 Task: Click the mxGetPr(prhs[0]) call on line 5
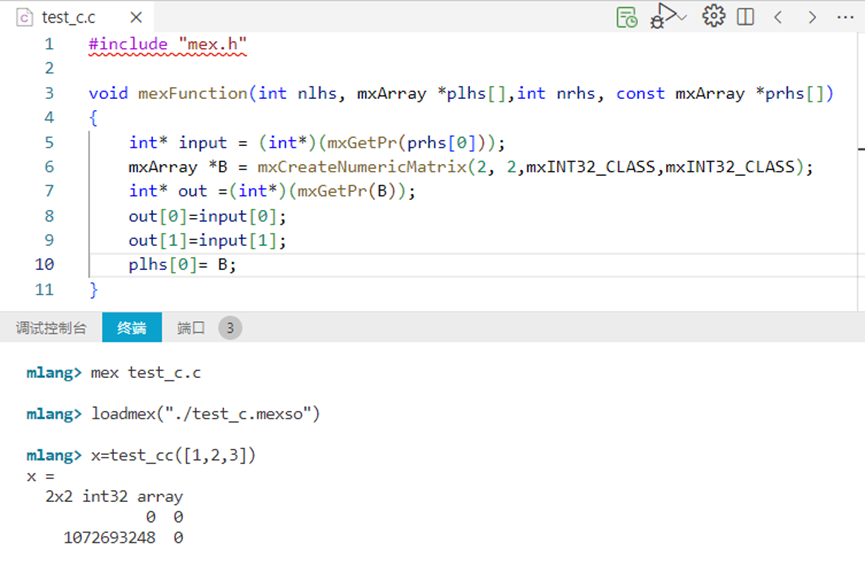tap(407, 143)
